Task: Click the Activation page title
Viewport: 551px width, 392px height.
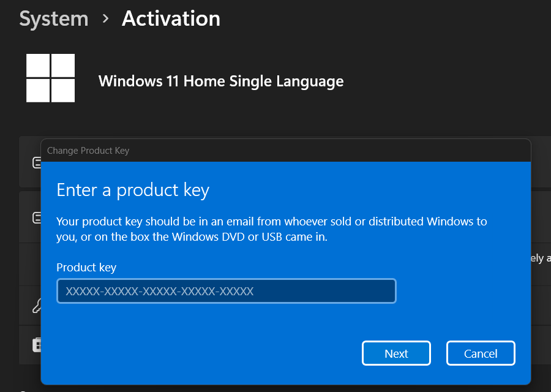Action: (x=171, y=18)
